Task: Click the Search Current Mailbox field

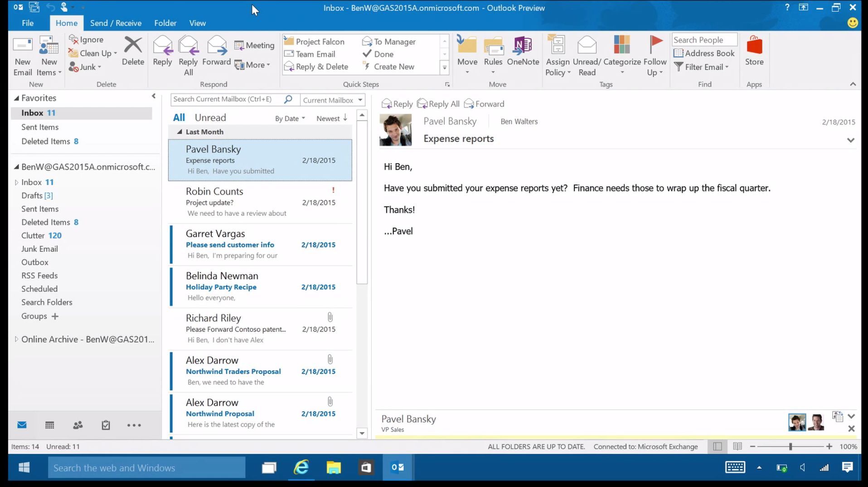Action: [227, 99]
